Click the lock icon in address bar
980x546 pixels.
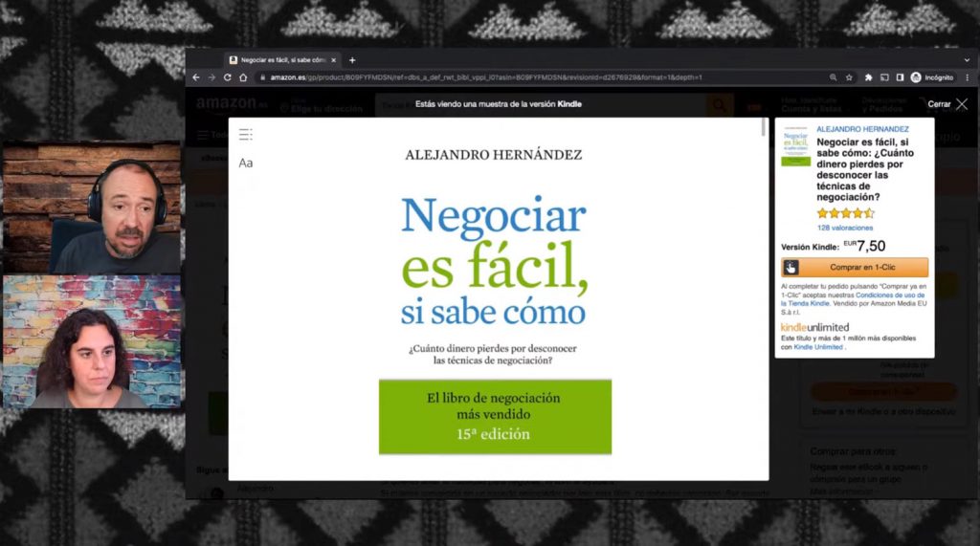(x=263, y=77)
